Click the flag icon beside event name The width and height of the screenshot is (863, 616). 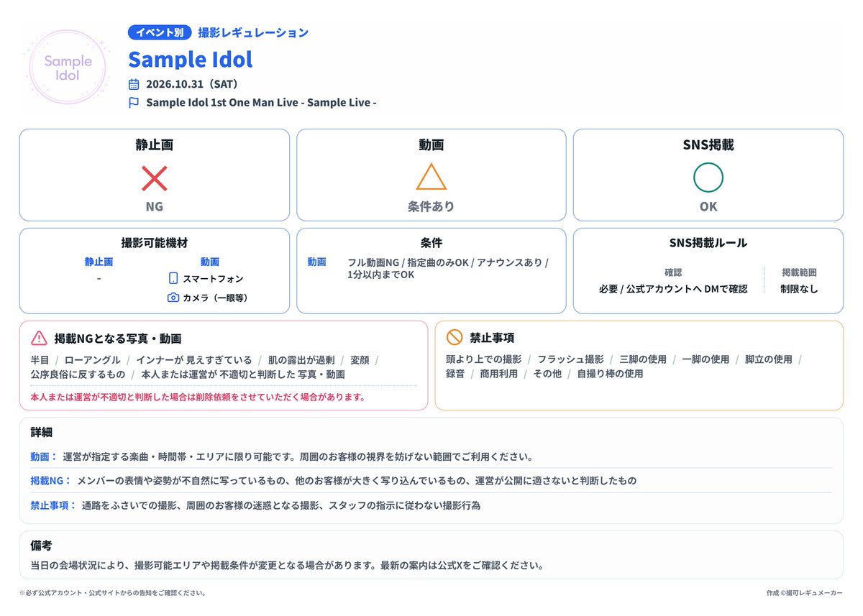click(134, 103)
